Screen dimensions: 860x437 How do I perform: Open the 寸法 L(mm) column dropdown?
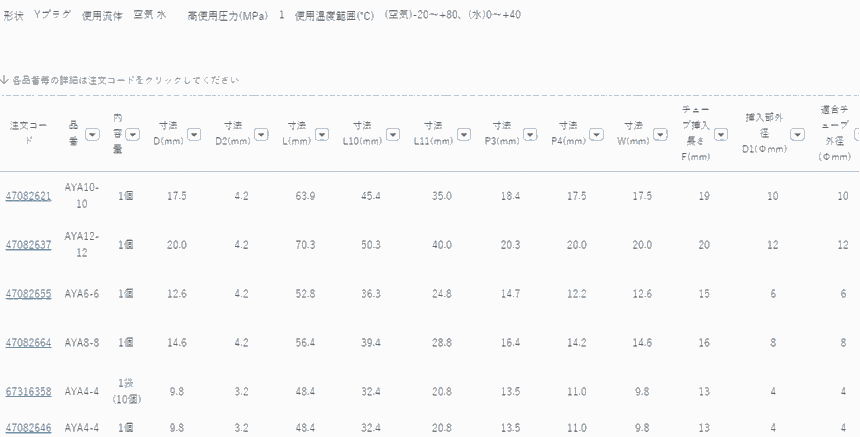click(323, 134)
